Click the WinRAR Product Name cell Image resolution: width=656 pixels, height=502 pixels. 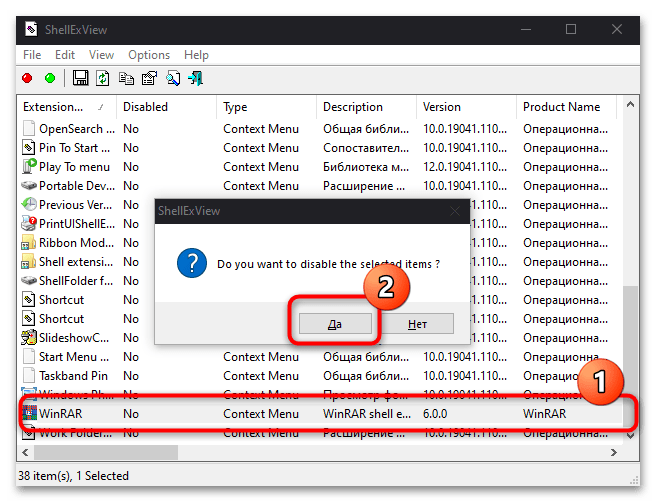[544, 414]
